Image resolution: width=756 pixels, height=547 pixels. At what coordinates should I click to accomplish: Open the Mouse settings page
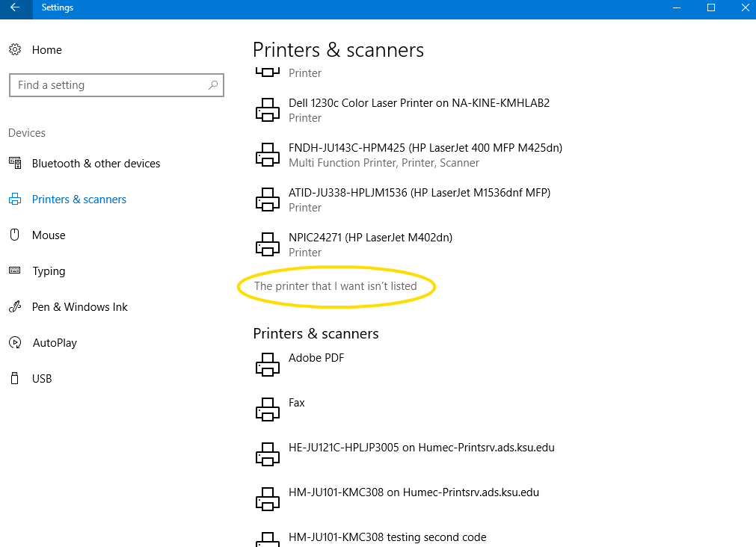49,235
